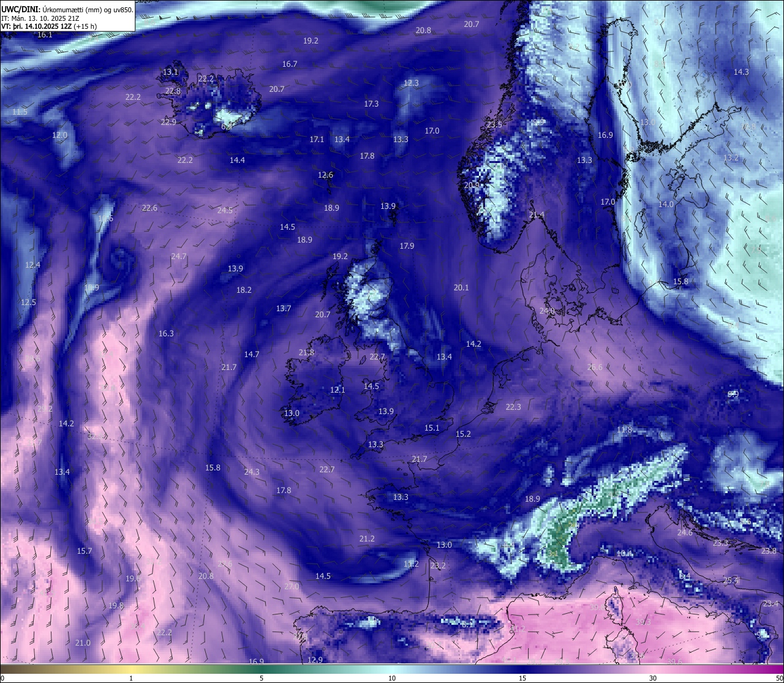Select the 15.2 map value
Screen dimensions: 784x683
click(463, 434)
